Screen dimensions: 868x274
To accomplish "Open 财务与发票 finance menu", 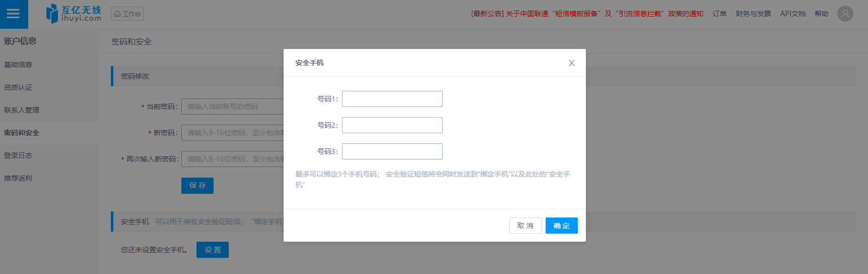I will pyautogui.click(x=753, y=14).
